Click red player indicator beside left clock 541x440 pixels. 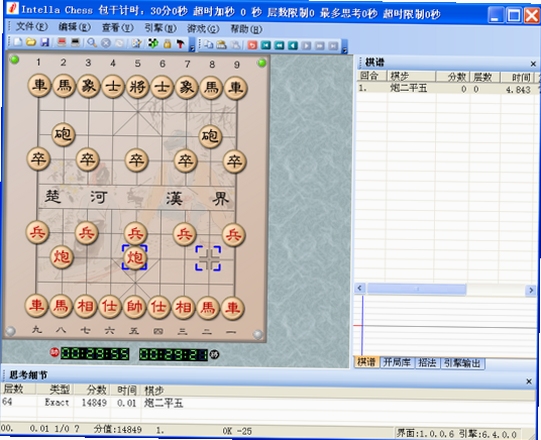(x=54, y=352)
